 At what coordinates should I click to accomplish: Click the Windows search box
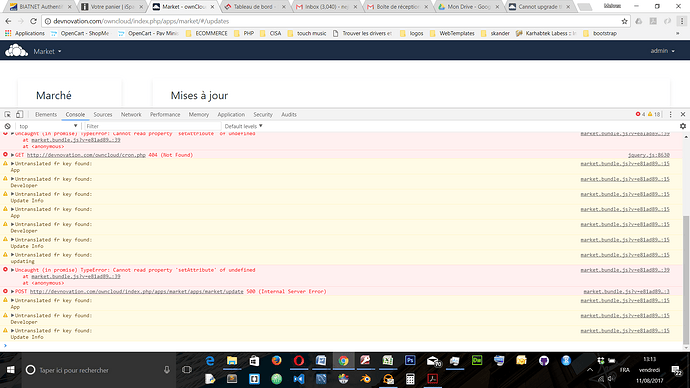coord(98,370)
